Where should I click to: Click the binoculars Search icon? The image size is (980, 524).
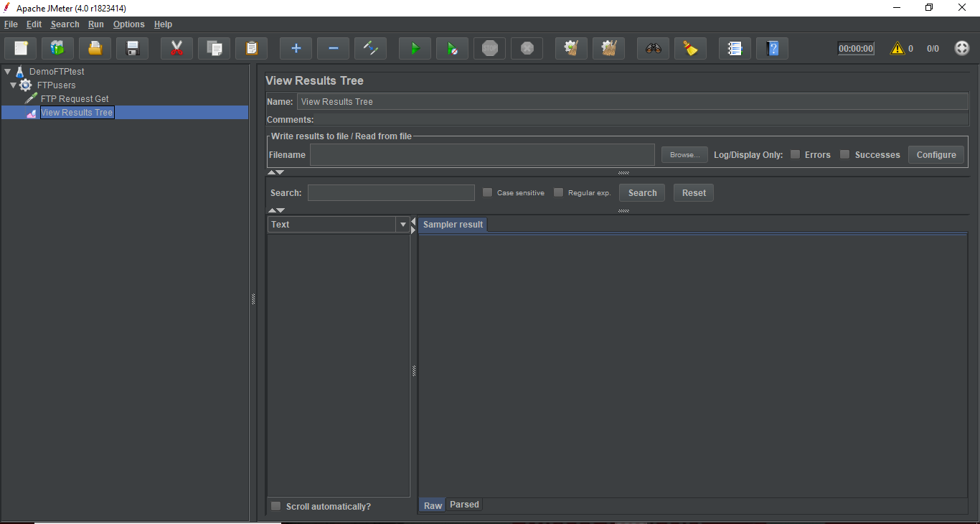(x=653, y=49)
